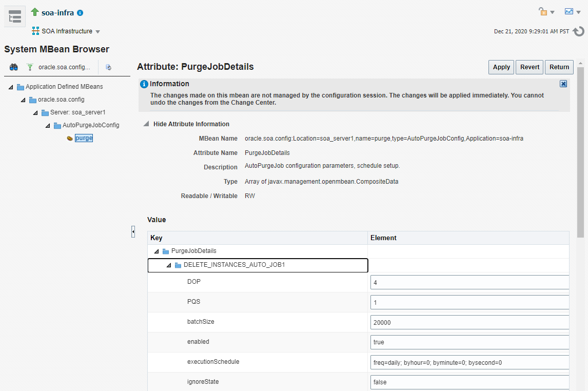Close the Information message box
This screenshot has width=588, height=391.
[x=563, y=84]
